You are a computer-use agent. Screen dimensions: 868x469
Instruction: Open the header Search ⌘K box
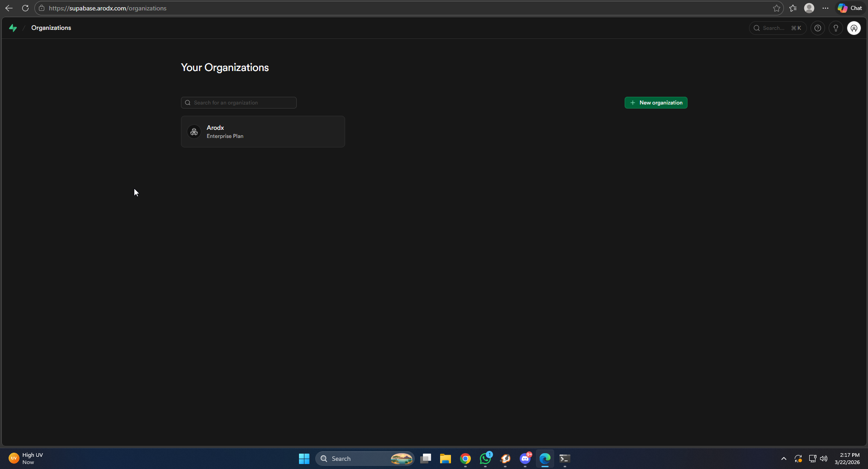(778, 28)
